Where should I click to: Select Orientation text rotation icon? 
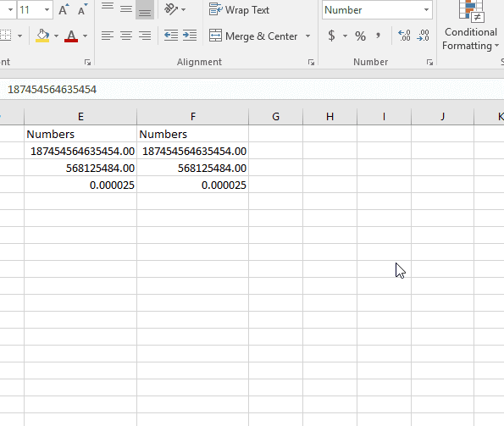click(x=171, y=9)
